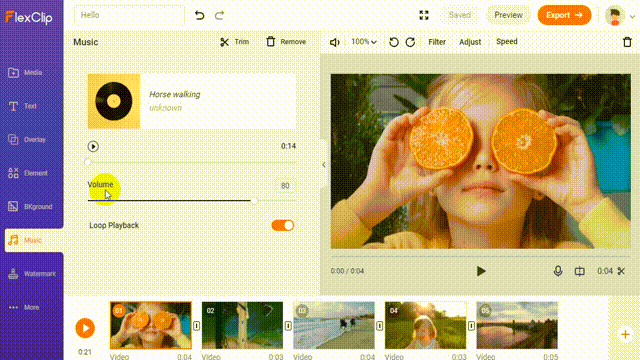Click the video volume speaker icon
Image resolution: width=640 pixels, height=360 pixels.
click(x=335, y=42)
